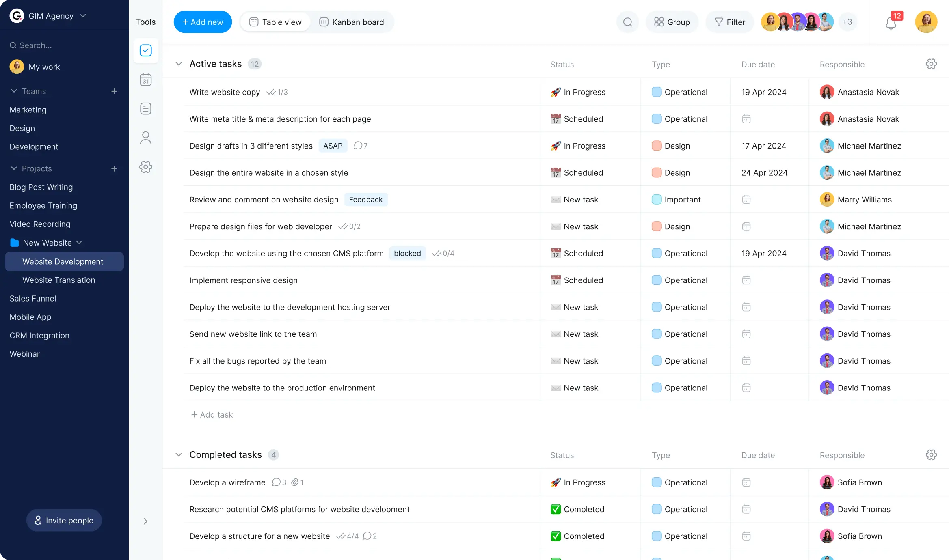Open the Tasks tool icon in the Tools column
The width and height of the screenshot is (949, 560).
(x=145, y=50)
